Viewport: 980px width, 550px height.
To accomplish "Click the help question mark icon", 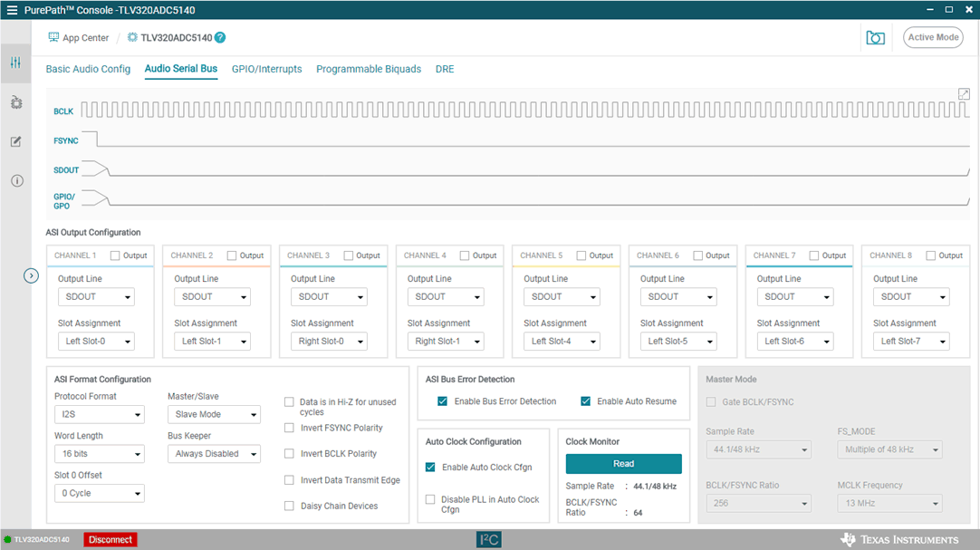I will pyautogui.click(x=220, y=38).
